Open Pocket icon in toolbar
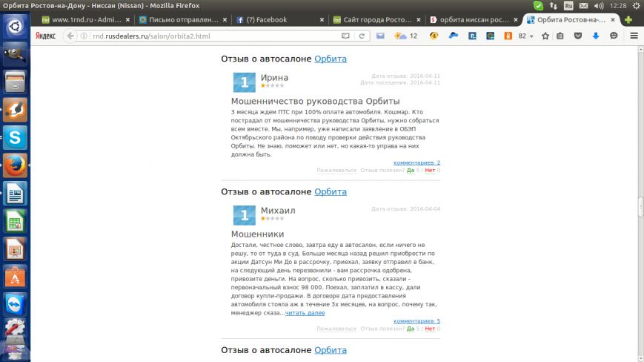 click(x=578, y=36)
